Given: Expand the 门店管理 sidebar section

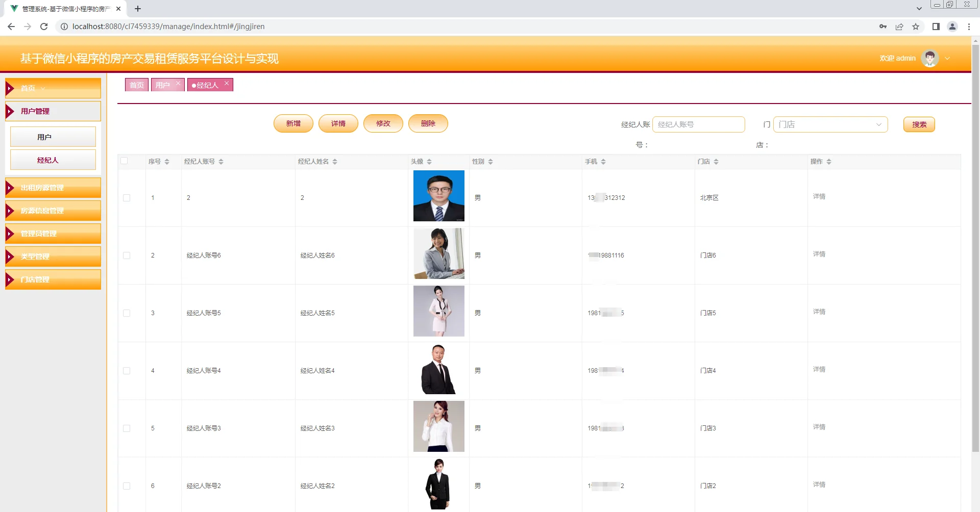Looking at the screenshot, I should [x=53, y=279].
